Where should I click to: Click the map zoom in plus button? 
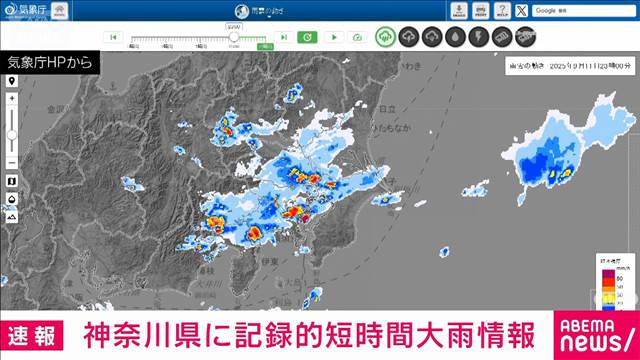[x=12, y=98]
